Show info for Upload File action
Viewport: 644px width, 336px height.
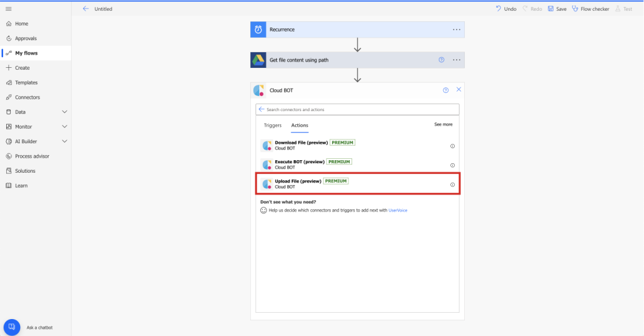click(x=453, y=185)
